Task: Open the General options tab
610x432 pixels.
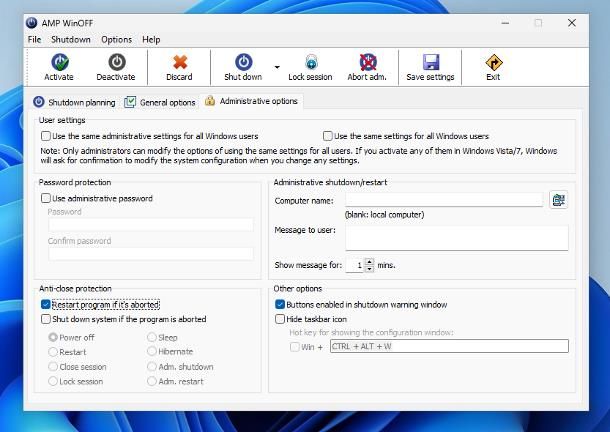Action: click(160, 102)
